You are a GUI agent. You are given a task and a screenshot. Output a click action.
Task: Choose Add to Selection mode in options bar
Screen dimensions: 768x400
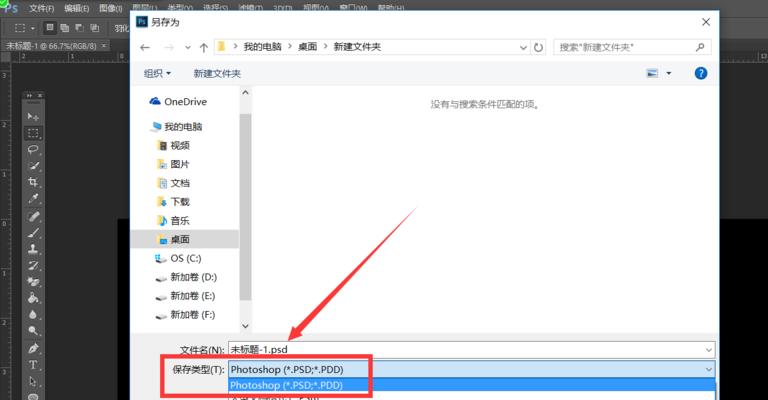point(65,28)
